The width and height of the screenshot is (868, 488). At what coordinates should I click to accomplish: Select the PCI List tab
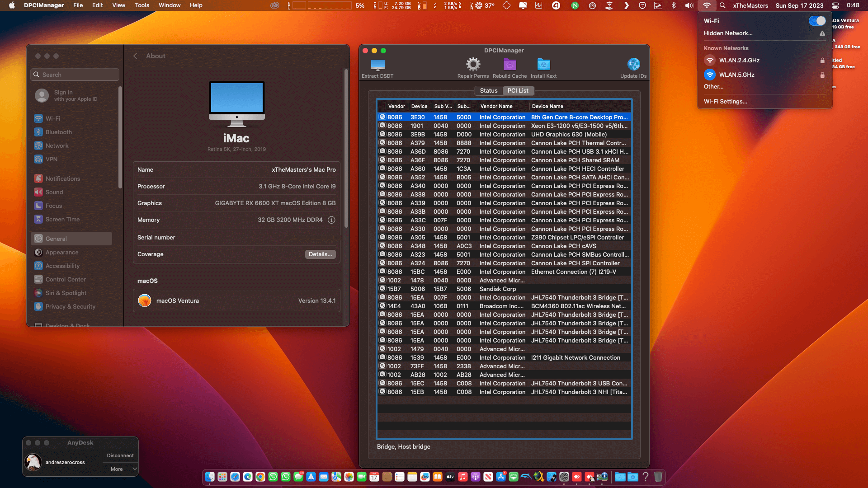pyautogui.click(x=518, y=90)
